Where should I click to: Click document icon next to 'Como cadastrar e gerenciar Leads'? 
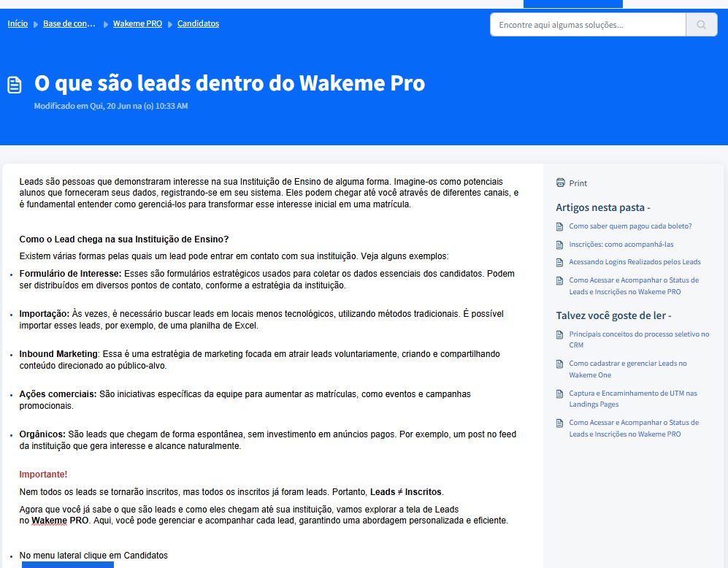coord(559,364)
